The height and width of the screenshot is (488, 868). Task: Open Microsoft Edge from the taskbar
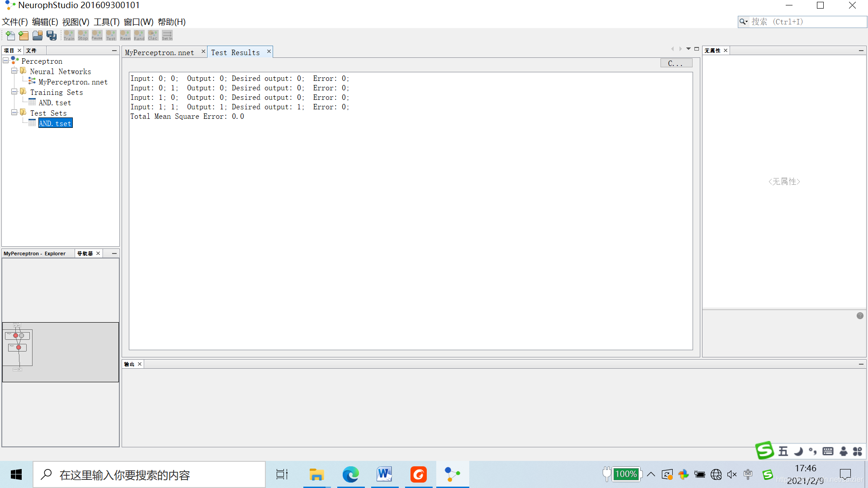tap(350, 474)
